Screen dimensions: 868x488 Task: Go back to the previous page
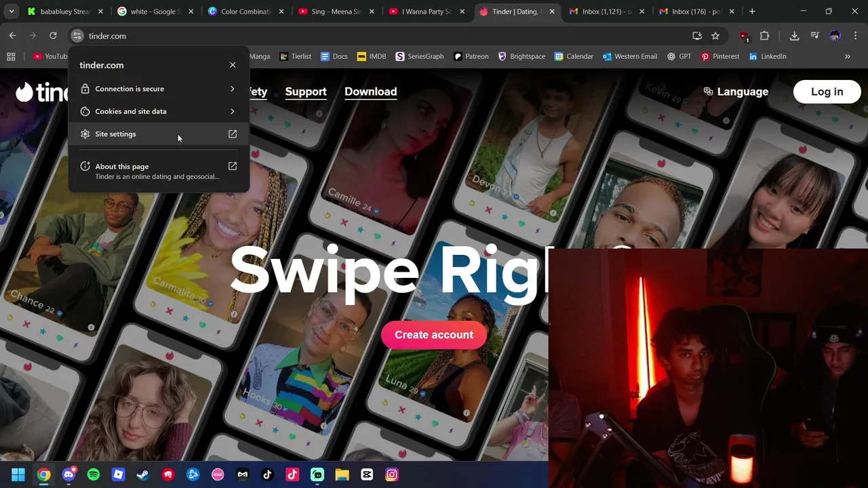point(13,36)
